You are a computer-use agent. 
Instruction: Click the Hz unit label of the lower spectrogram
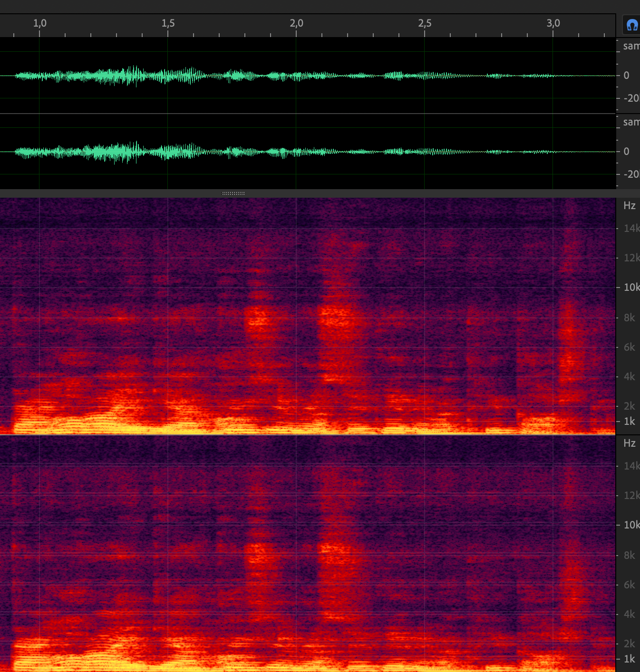(629, 443)
